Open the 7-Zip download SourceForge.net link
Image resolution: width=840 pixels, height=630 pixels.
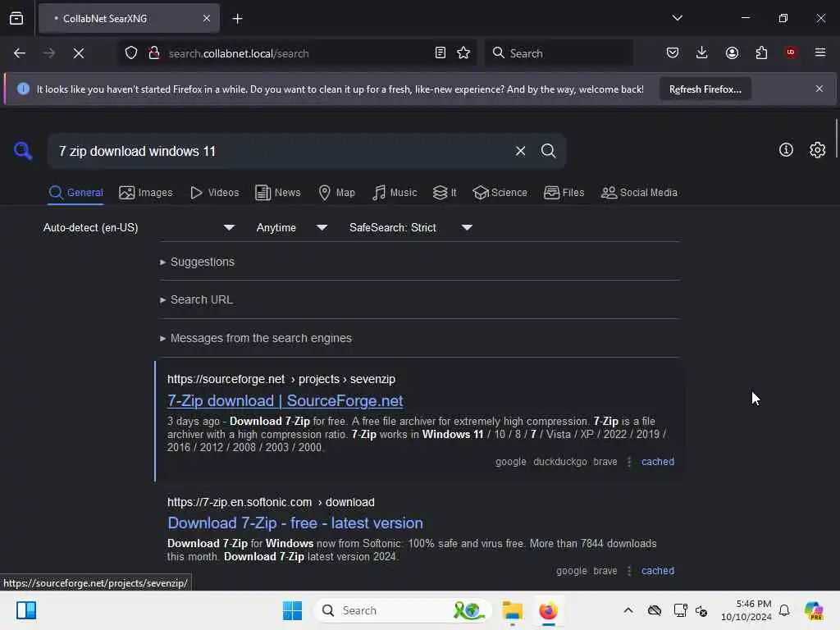(285, 400)
